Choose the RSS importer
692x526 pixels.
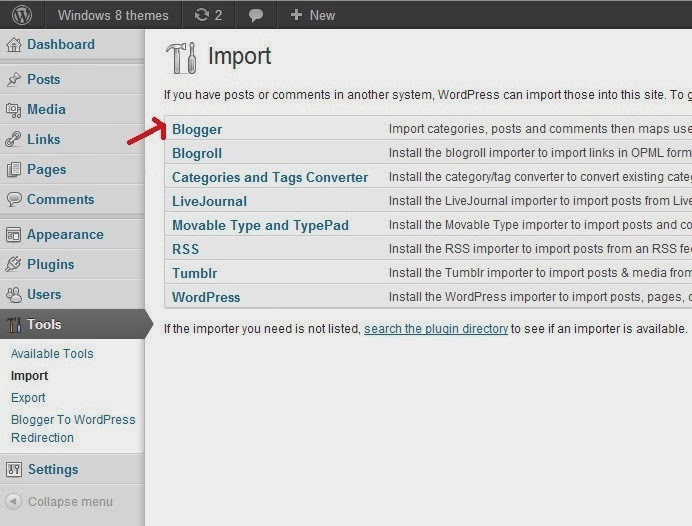185,249
